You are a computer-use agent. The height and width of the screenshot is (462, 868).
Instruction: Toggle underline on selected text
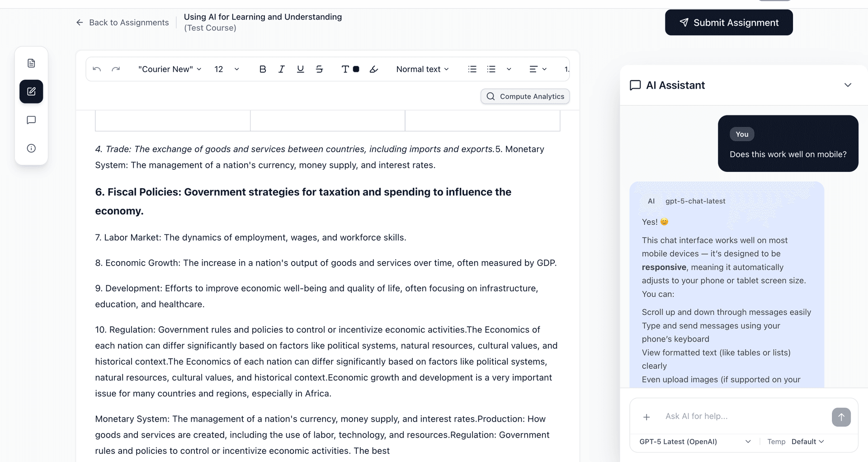300,69
